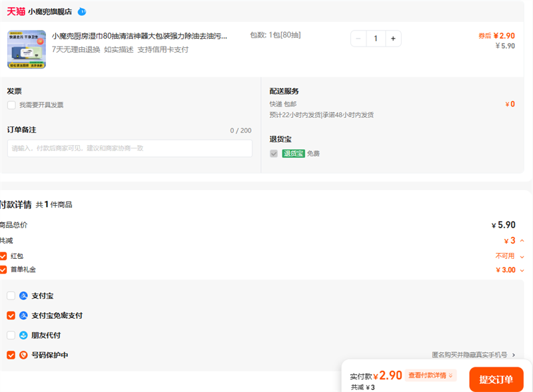Image resolution: width=533 pixels, height=392 pixels.
Task: Increase quantity with the plus button
Action: [393, 39]
